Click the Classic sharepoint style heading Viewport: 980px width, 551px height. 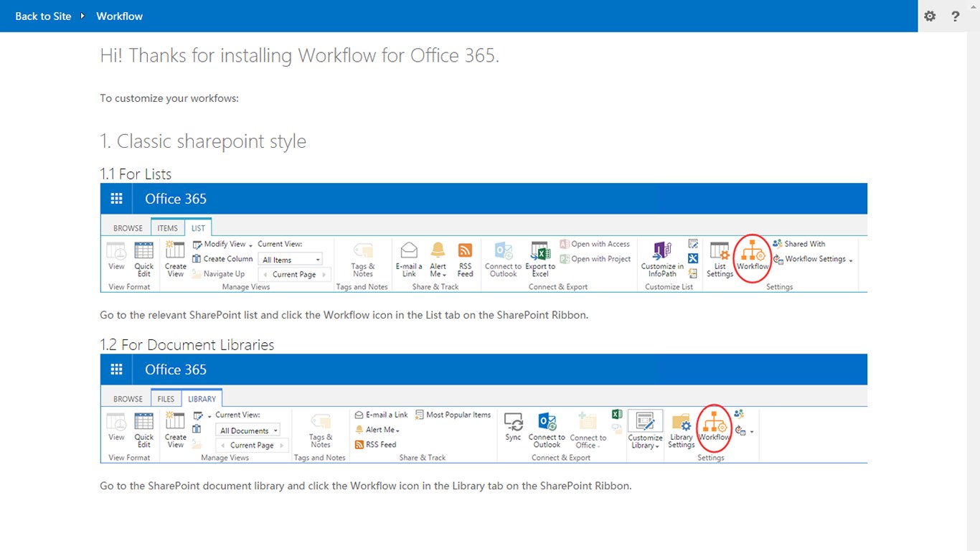pyautogui.click(x=203, y=141)
